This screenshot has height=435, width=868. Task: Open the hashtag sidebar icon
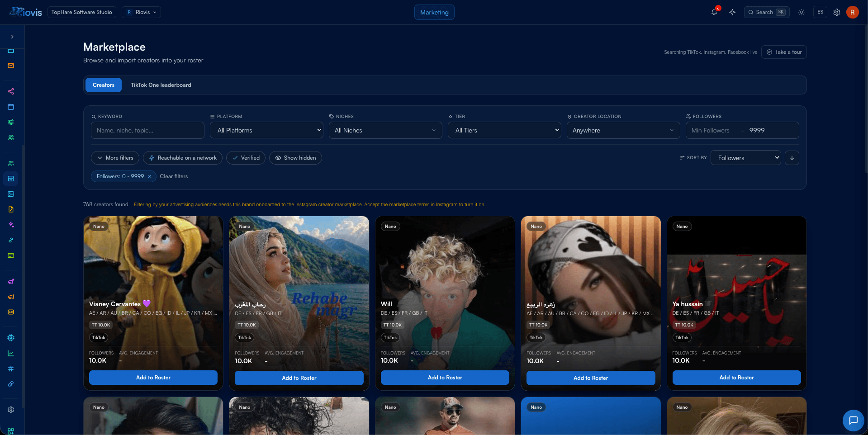click(x=11, y=369)
